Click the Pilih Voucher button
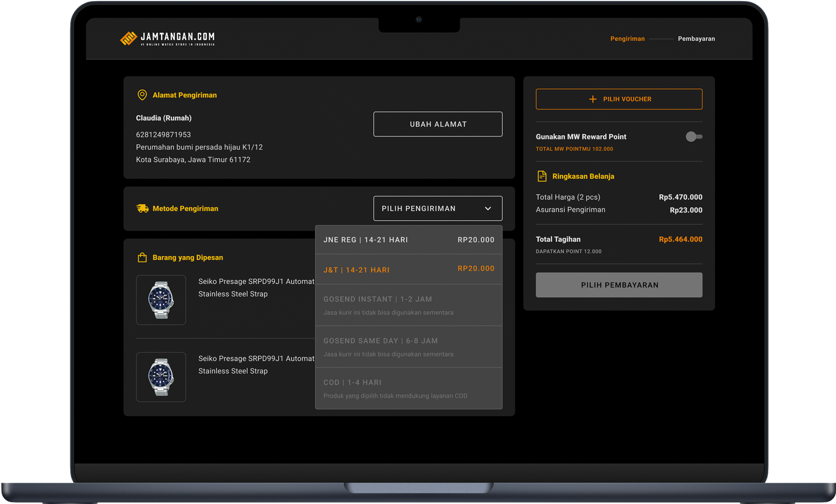This screenshot has height=504, width=836. (619, 99)
